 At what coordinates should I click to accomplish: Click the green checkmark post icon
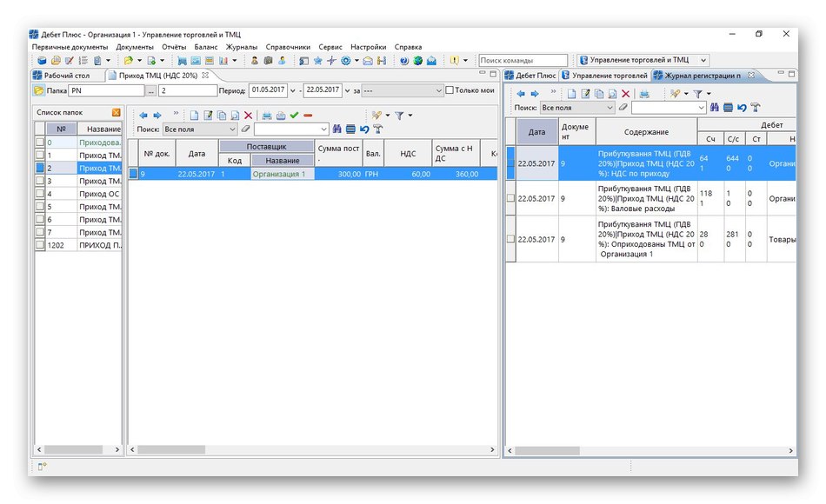click(295, 115)
